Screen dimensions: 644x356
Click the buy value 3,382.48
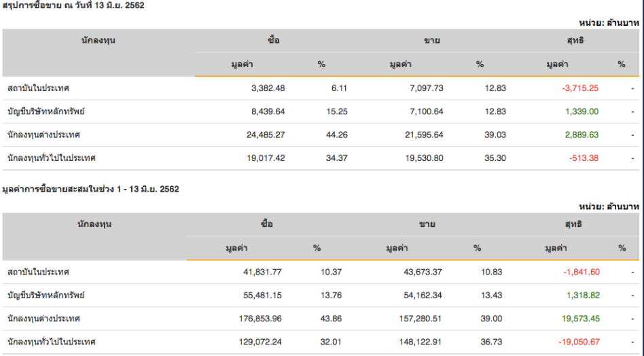click(x=267, y=88)
